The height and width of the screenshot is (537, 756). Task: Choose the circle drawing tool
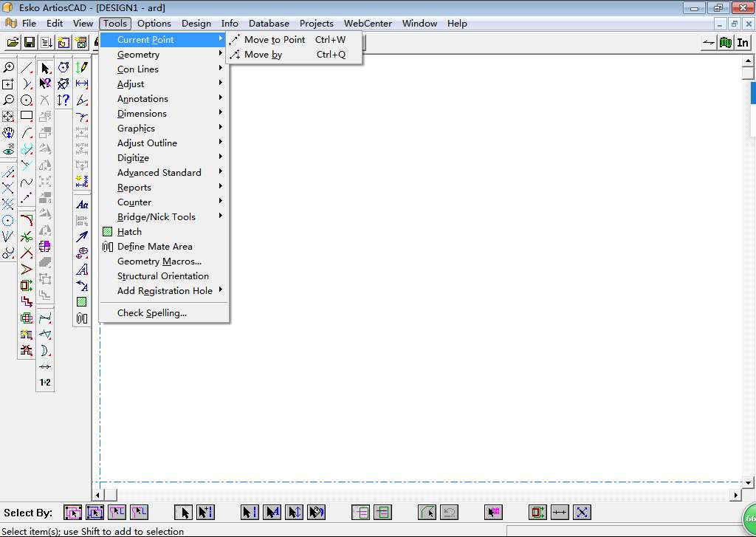coord(27,100)
